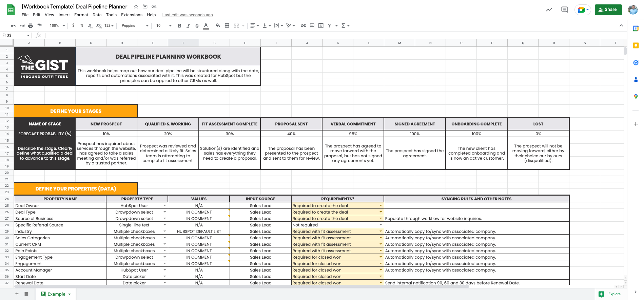
Task: Create a filter
Action: 330,26
